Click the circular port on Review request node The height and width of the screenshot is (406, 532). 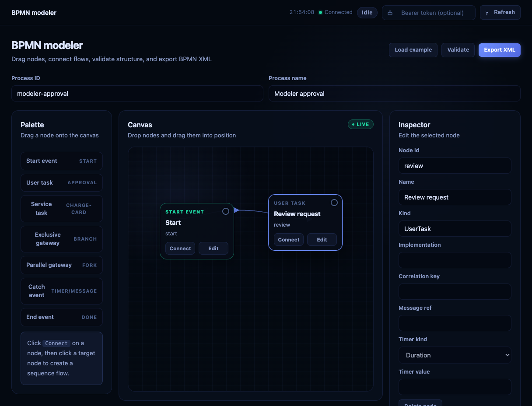point(334,203)
